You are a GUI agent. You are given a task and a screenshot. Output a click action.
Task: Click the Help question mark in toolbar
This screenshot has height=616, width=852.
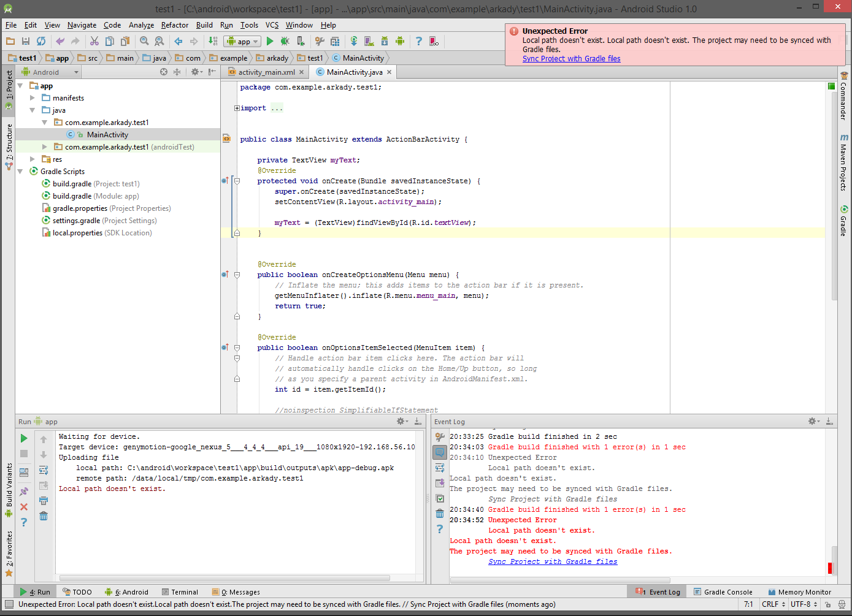tap(419, 41)
